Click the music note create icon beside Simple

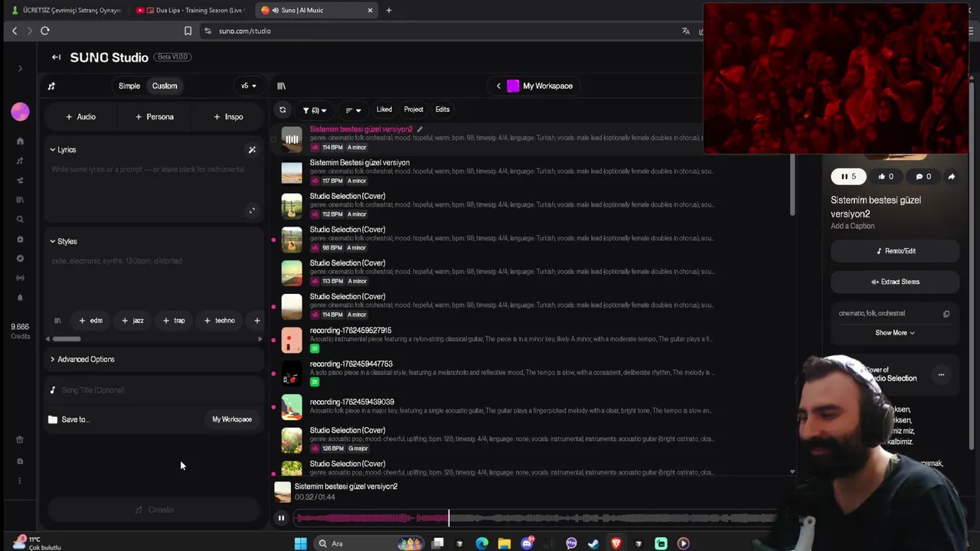51,86
